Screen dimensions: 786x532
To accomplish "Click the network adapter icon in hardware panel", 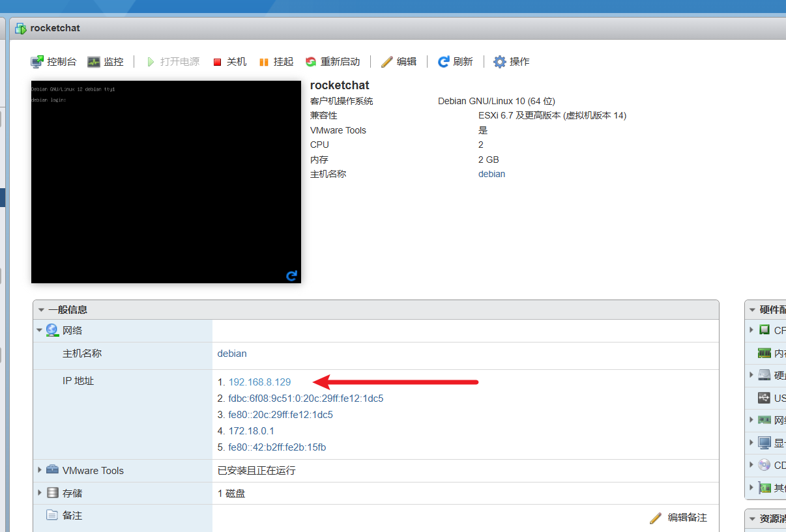I will [x=764, y=420].
